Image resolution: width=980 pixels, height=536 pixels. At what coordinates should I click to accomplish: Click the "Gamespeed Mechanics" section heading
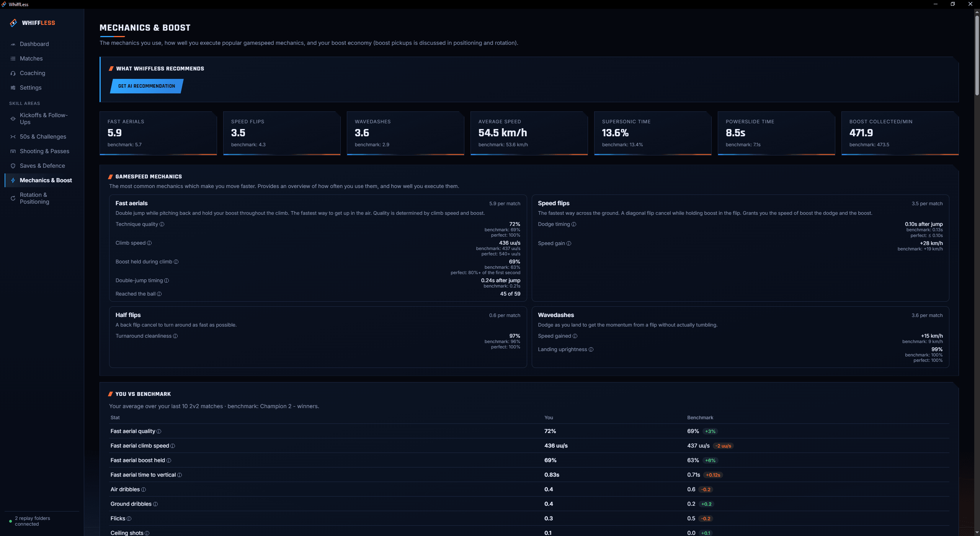(149, 177)
